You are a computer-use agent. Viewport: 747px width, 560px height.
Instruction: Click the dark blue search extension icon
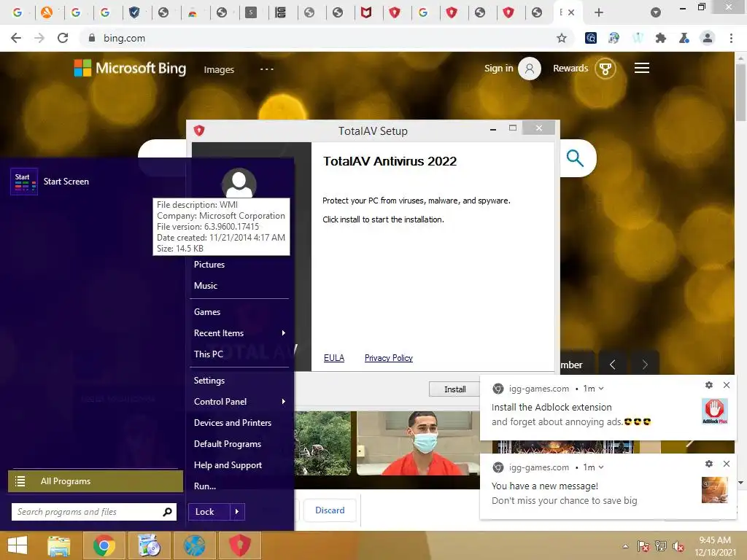tap(591, 38)
